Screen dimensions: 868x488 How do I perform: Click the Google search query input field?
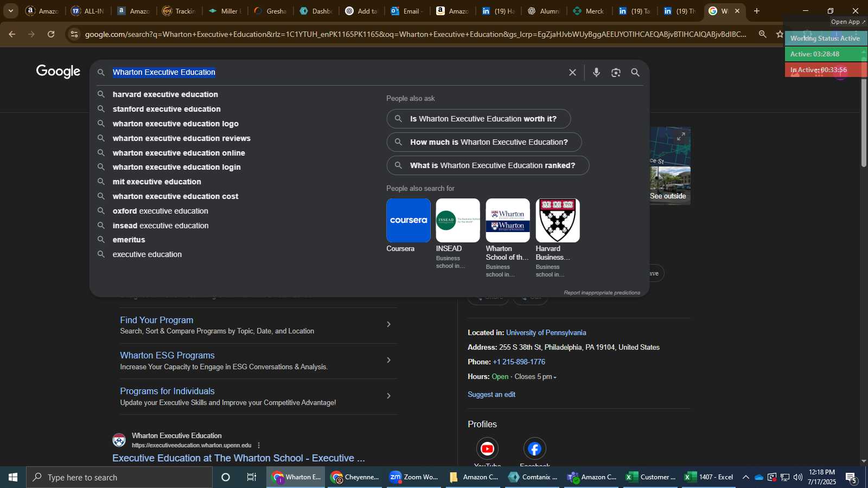[336, 72]
